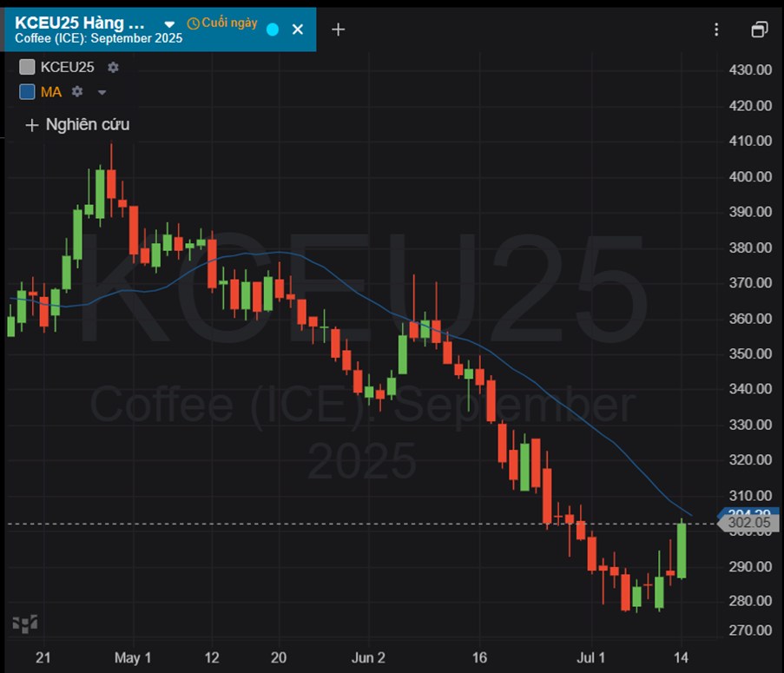Click the cyan circle link indicator

(273, 30)
